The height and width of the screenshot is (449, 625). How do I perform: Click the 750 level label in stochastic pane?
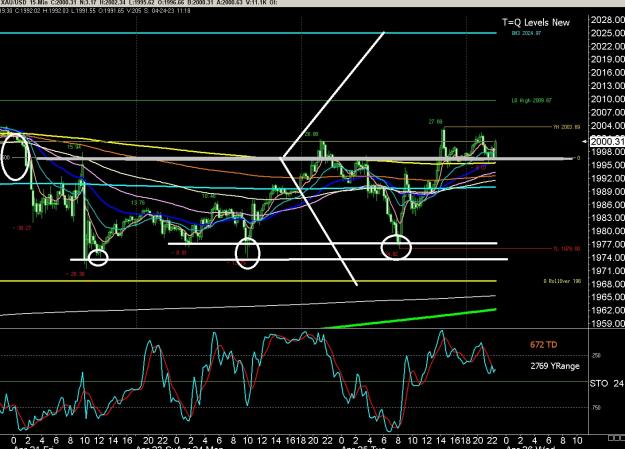(x=596, y=408)
